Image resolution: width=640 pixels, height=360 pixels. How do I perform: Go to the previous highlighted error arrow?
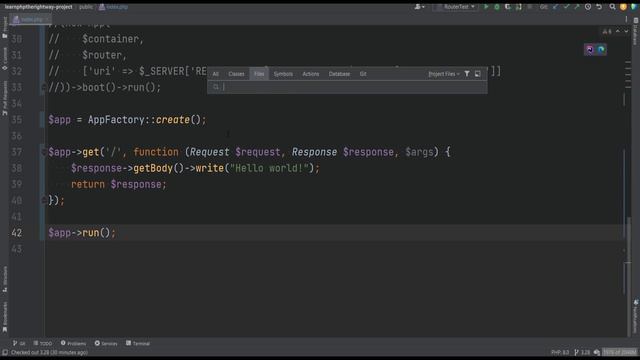point(618,31)
